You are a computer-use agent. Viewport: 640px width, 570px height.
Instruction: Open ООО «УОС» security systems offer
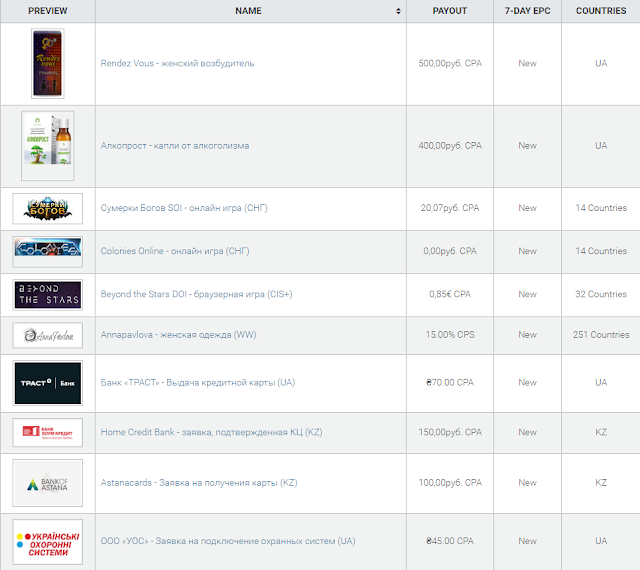[228, 541]
